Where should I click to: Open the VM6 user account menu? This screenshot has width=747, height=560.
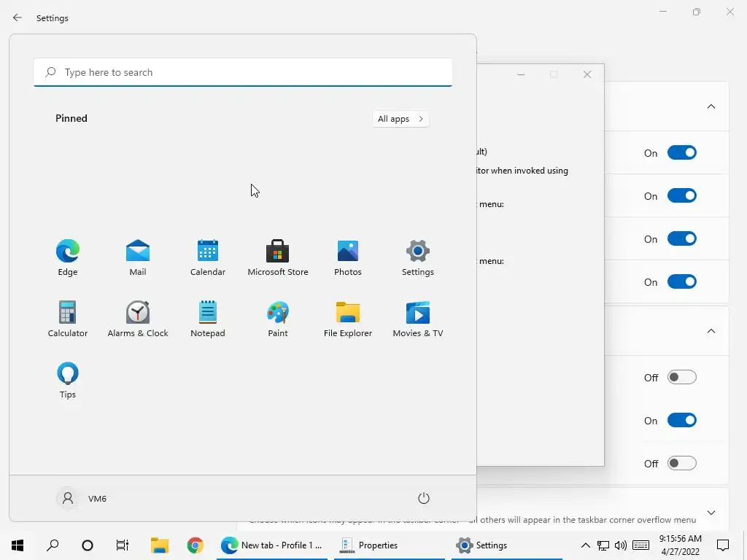click(x=82, y=499)
